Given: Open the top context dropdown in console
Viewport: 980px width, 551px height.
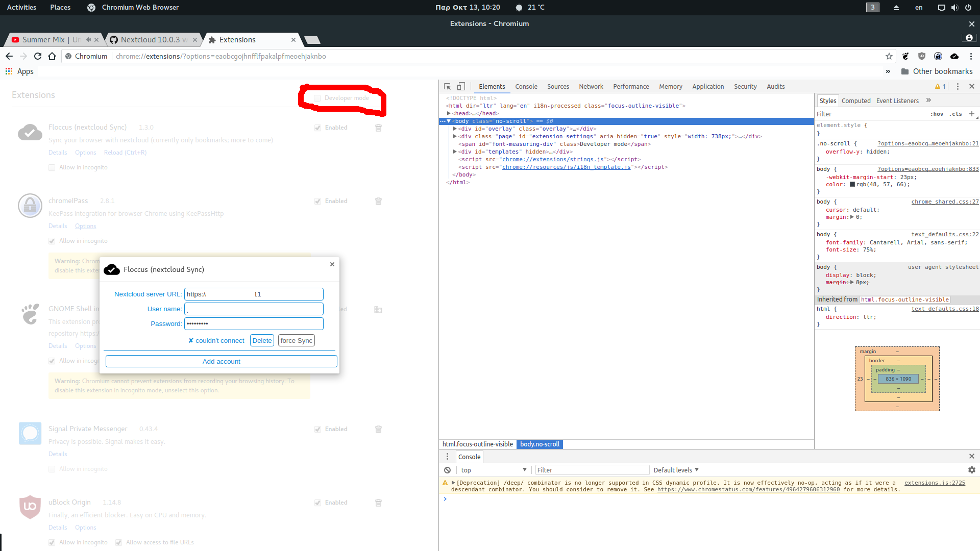Looking at the screenshot, I should 493,470.
